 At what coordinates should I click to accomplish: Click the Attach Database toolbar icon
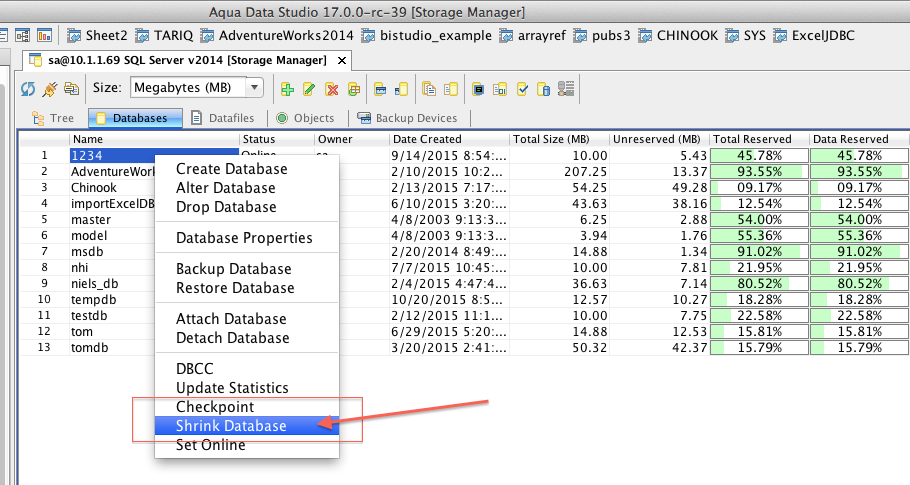pyautogui.click(x=429, y=89)
